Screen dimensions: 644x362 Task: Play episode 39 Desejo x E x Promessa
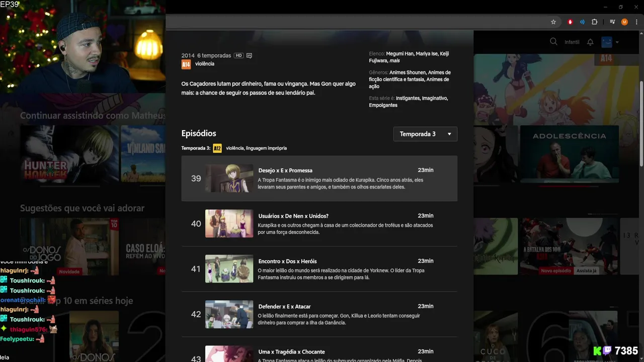[x=319, y=178]
